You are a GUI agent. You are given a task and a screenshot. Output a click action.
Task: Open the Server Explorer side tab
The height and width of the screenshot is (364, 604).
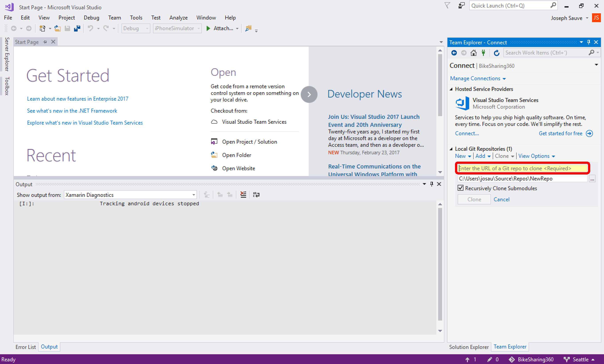click(7, 54)
